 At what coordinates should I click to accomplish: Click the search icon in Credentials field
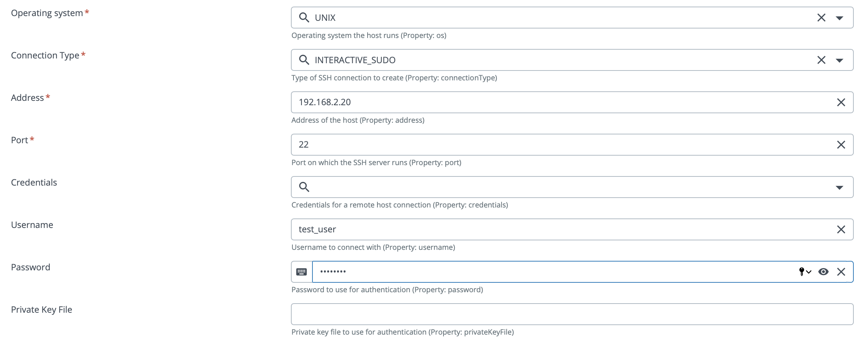304,187
